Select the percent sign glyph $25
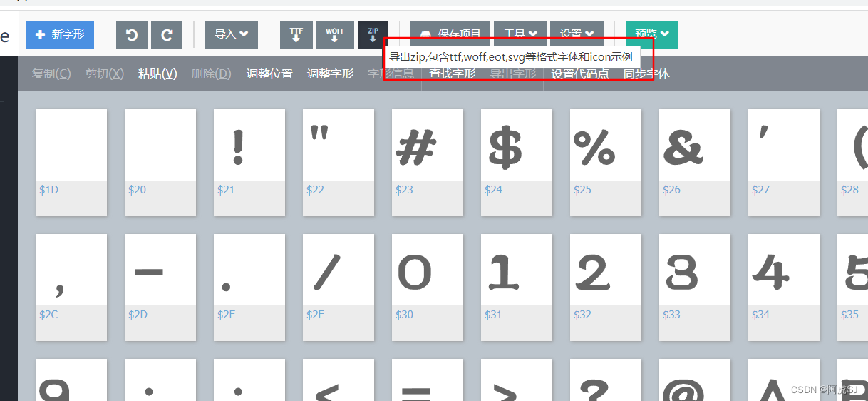 point(606,163)
